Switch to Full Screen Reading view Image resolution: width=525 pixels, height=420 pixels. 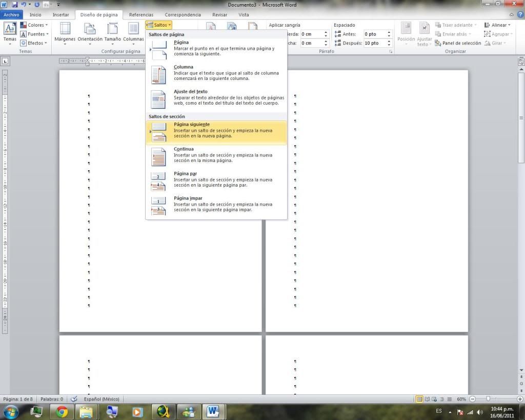coord(427,399)
